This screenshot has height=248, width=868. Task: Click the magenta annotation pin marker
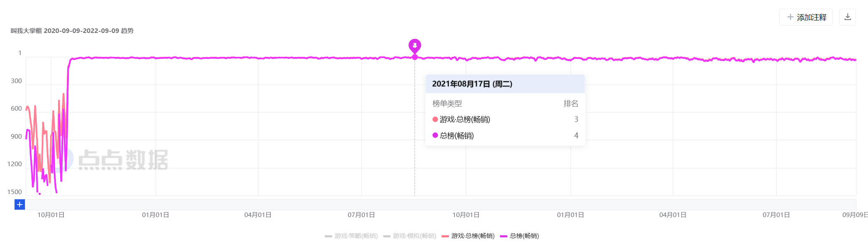(415, 46)
